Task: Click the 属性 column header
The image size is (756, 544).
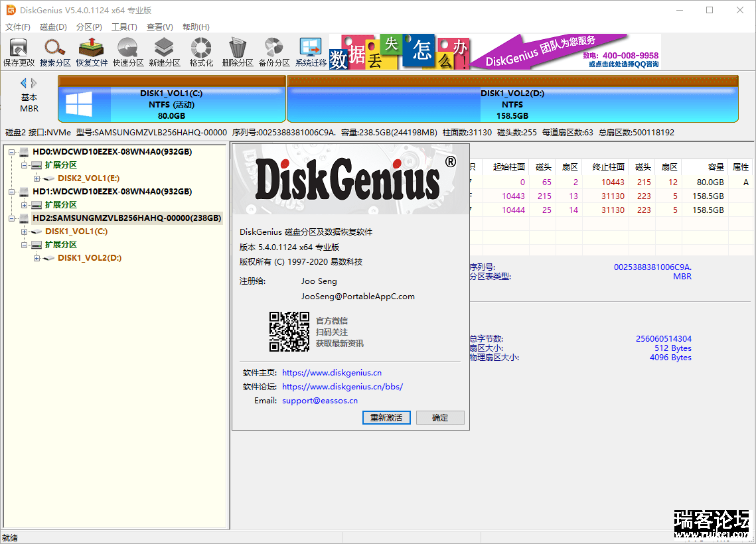Action: tap(741, 167)
